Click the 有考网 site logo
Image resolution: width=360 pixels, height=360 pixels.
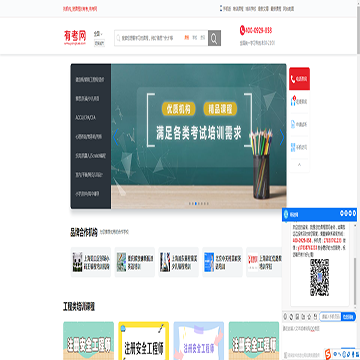(75, 37)
